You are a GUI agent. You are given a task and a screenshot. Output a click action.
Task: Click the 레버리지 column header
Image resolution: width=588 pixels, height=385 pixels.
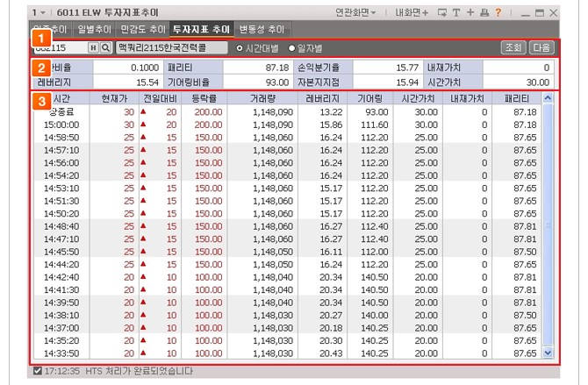322,98
